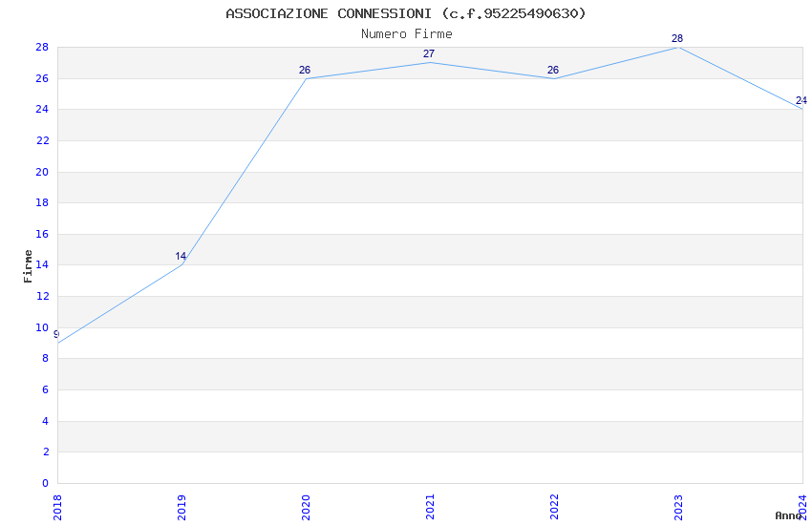Click y-axis tick value 26
This screenshot has width=812, height=525.
coord(42,78)
